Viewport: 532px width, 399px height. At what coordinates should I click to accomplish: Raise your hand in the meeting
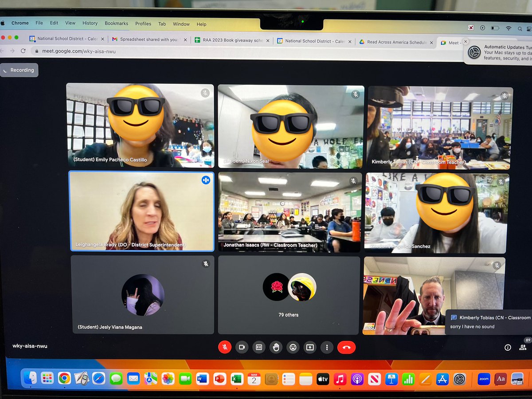point(276,347)
